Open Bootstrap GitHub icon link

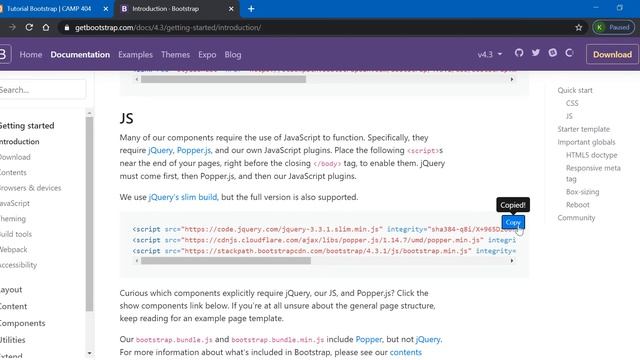coord(519,53)
